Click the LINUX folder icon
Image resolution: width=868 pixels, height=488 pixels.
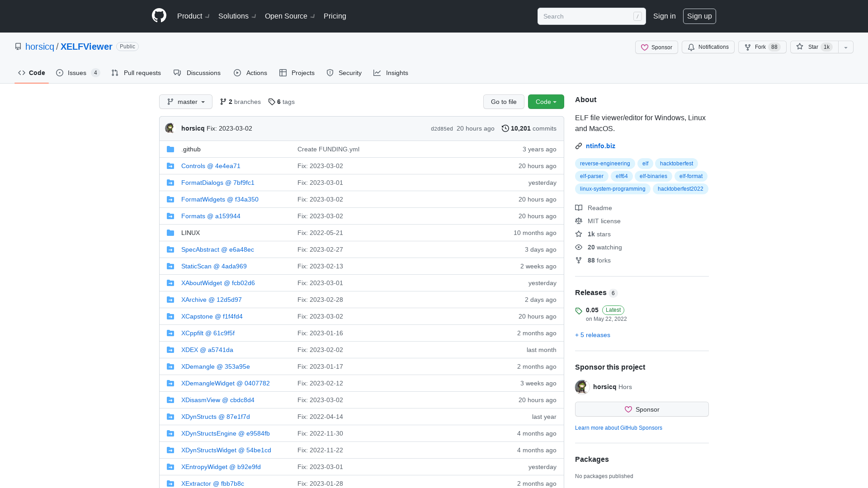pyautogui.click(x=170, y=233)
